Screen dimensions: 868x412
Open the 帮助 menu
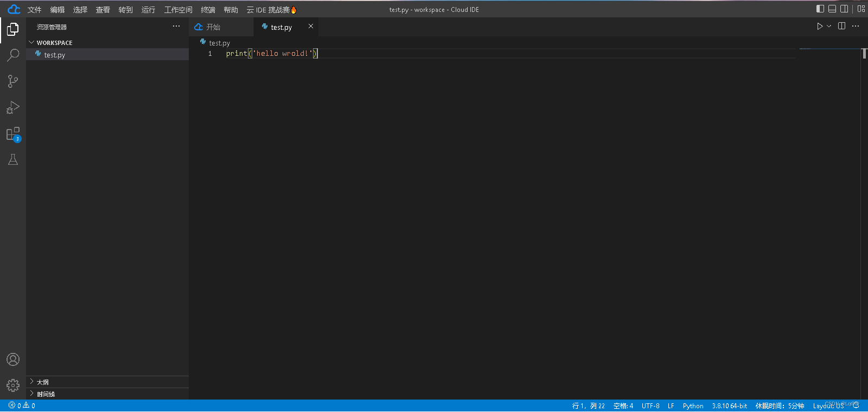pyautogui.click(x=231, y=10)
